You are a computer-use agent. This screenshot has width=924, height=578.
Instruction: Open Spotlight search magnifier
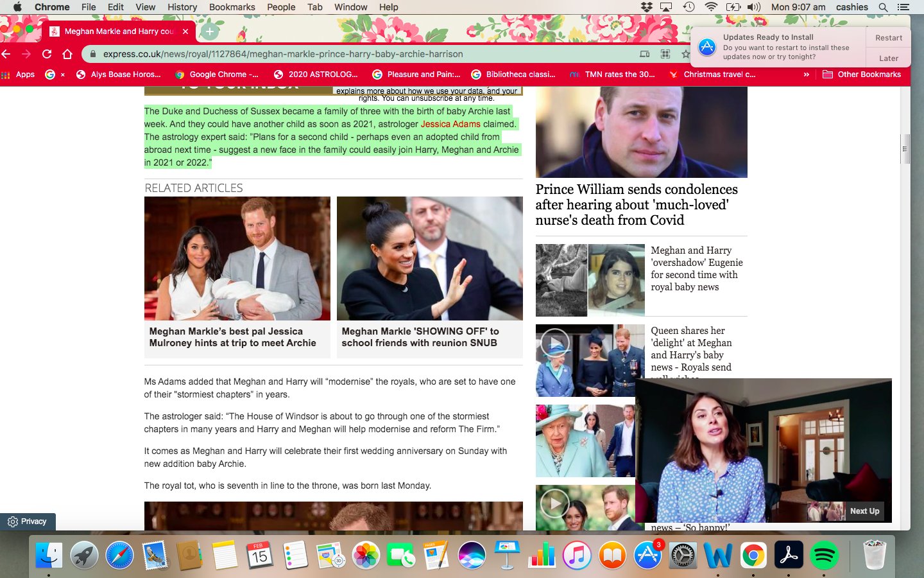(883, 7)
